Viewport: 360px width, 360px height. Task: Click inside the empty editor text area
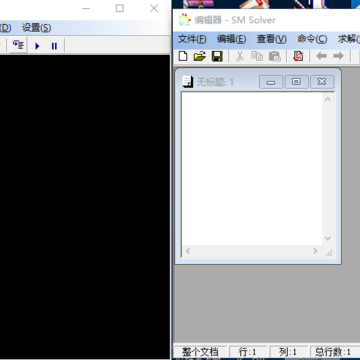pos(252,169)
